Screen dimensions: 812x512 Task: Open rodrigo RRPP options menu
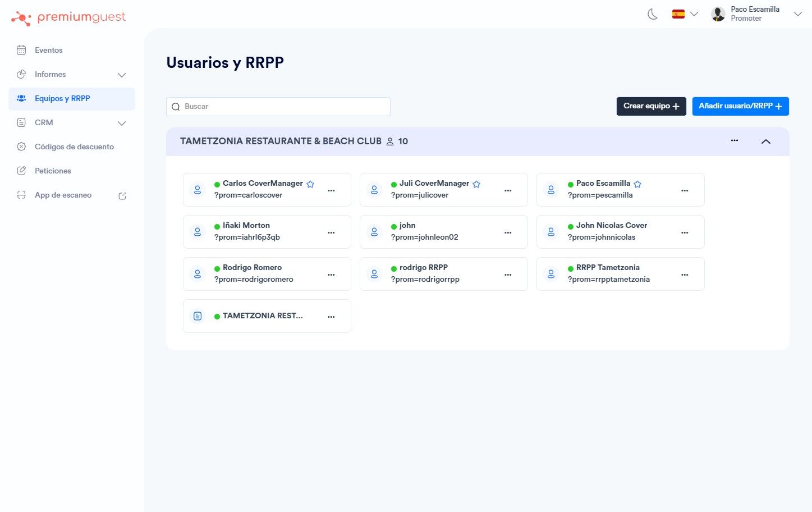508,275
